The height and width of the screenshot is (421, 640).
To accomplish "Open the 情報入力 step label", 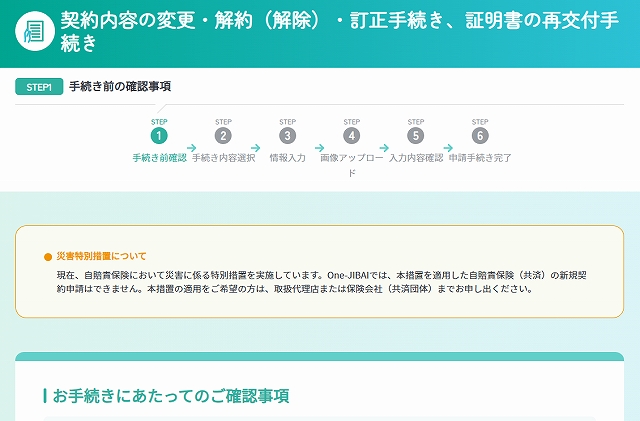I will click(288, 158).
